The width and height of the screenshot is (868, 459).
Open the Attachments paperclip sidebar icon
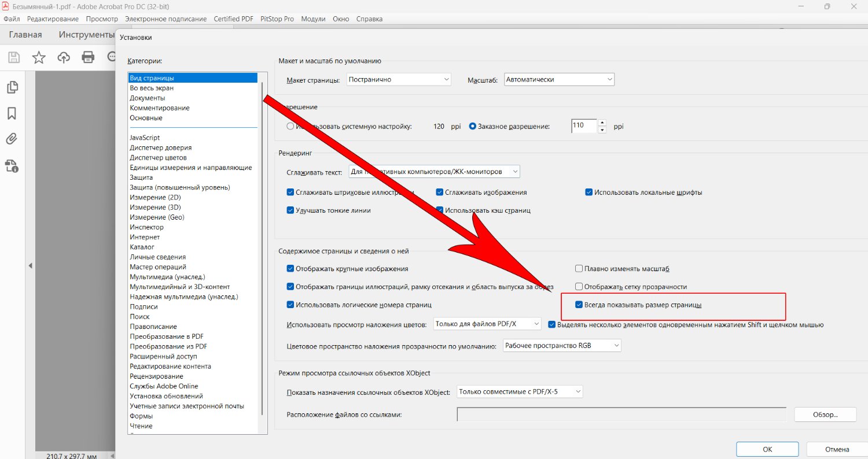pos(12,139)
